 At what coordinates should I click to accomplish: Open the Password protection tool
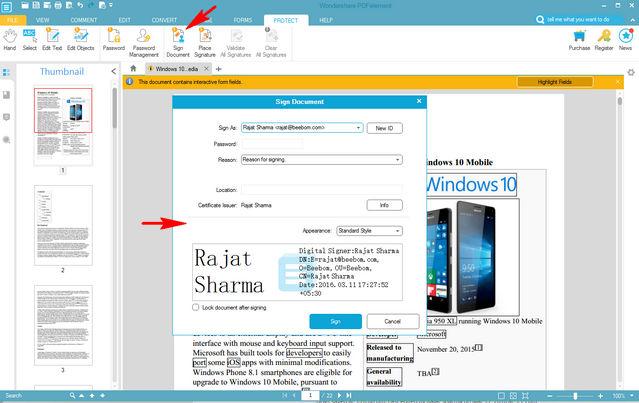click(114, 40)
